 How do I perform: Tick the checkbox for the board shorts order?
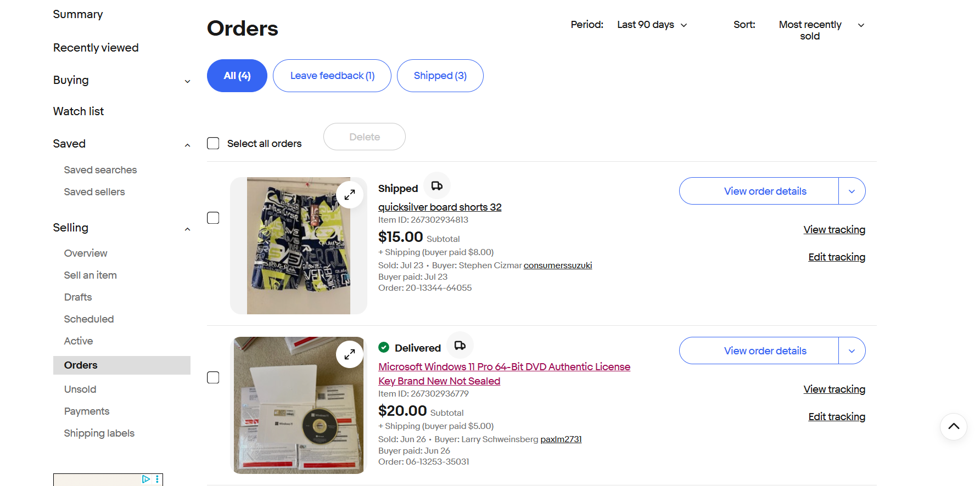point(213,218)
